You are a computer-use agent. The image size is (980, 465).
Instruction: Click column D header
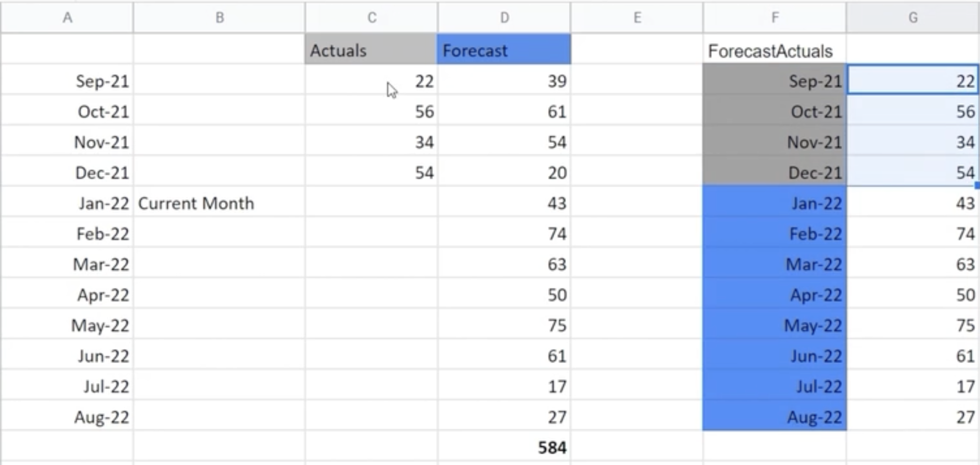tap(504, 18)
